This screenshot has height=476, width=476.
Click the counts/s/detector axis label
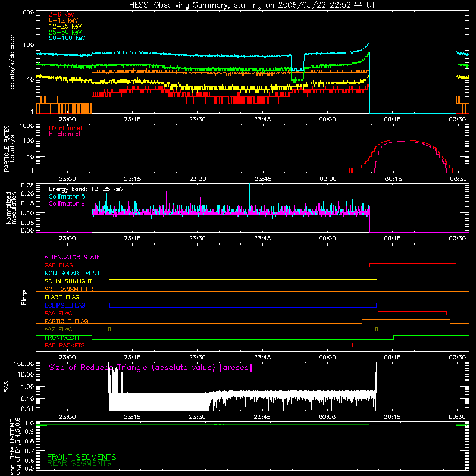tap(12, 62)
